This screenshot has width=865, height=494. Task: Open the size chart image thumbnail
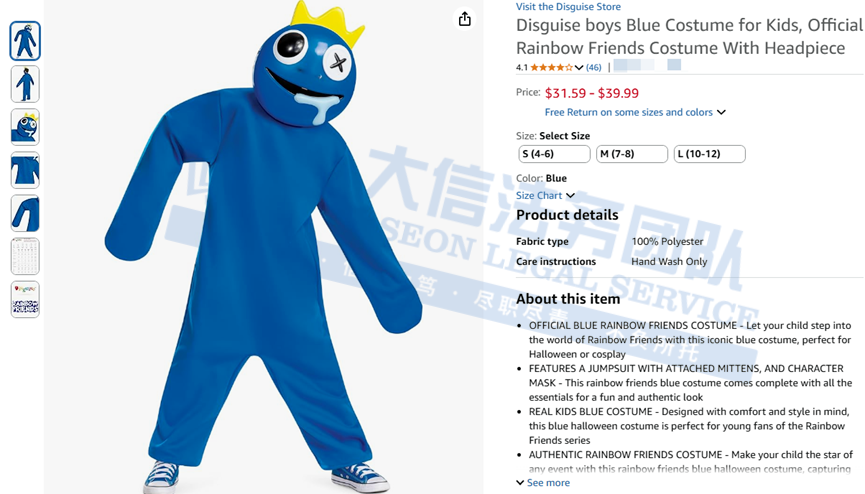tap(25, 256)
